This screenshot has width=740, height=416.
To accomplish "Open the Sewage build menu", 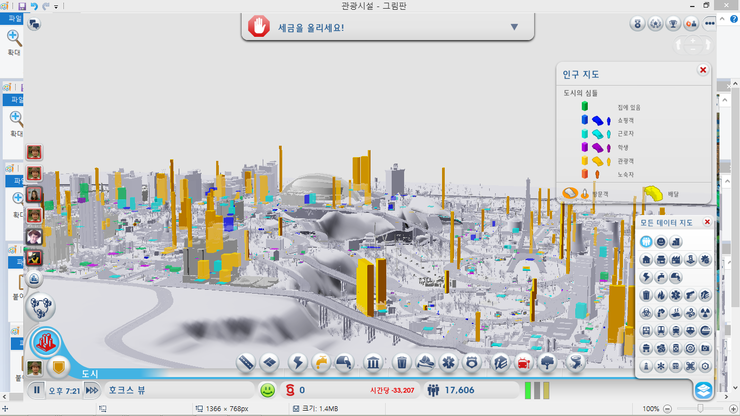I will click(x=344, y=363).
